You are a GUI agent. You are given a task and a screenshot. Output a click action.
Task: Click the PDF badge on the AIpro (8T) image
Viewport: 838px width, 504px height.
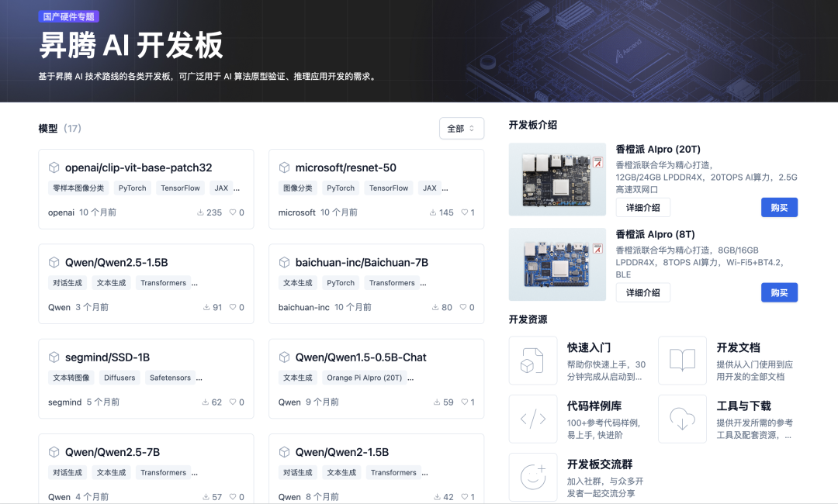(597, 249)
